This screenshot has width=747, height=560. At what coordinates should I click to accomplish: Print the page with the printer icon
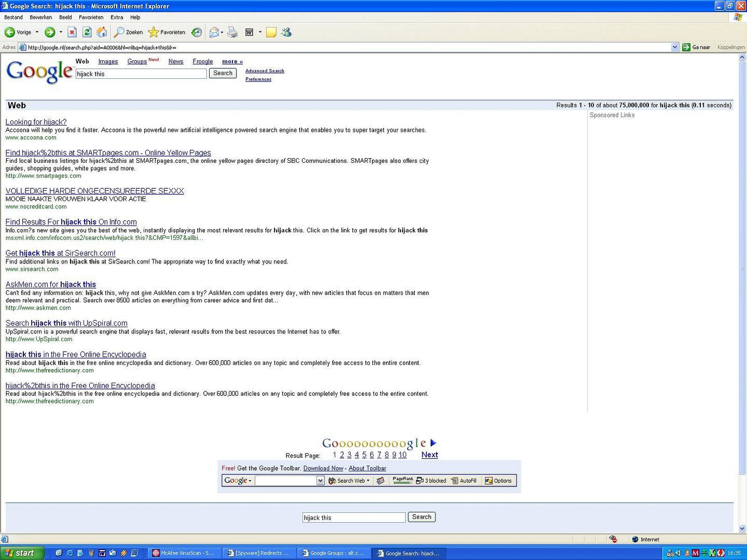tap(233, 32)
